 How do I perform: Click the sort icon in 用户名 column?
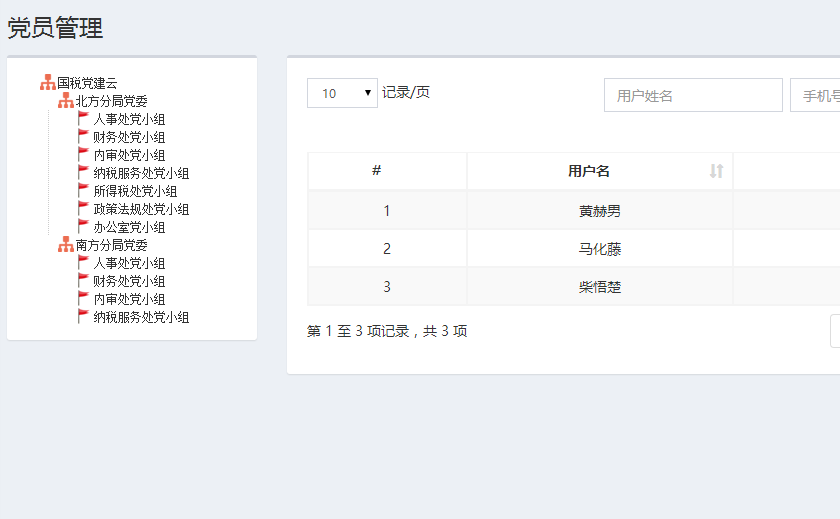click(716, 171)
